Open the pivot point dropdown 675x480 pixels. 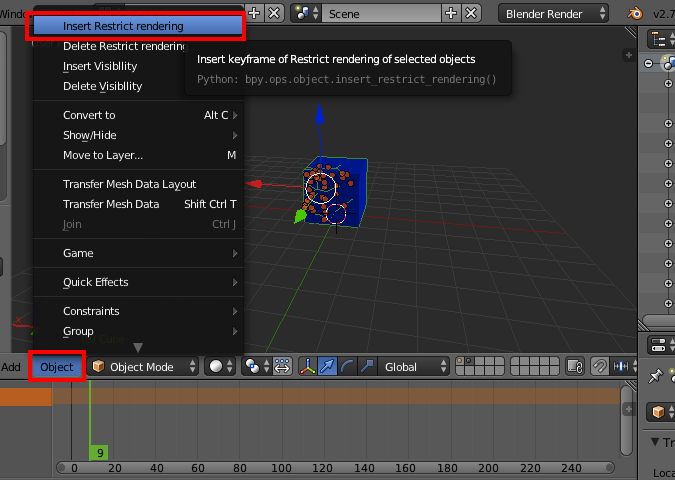point(257,366)
